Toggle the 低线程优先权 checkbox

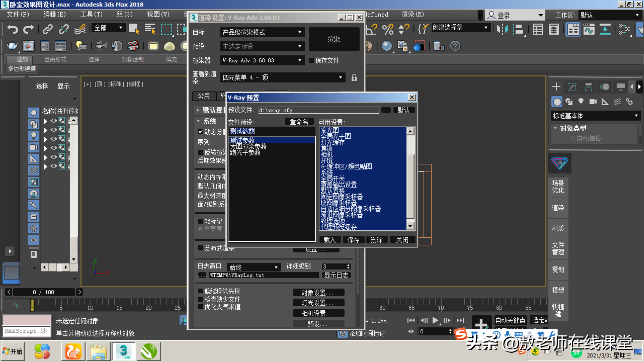pos(200,291)
